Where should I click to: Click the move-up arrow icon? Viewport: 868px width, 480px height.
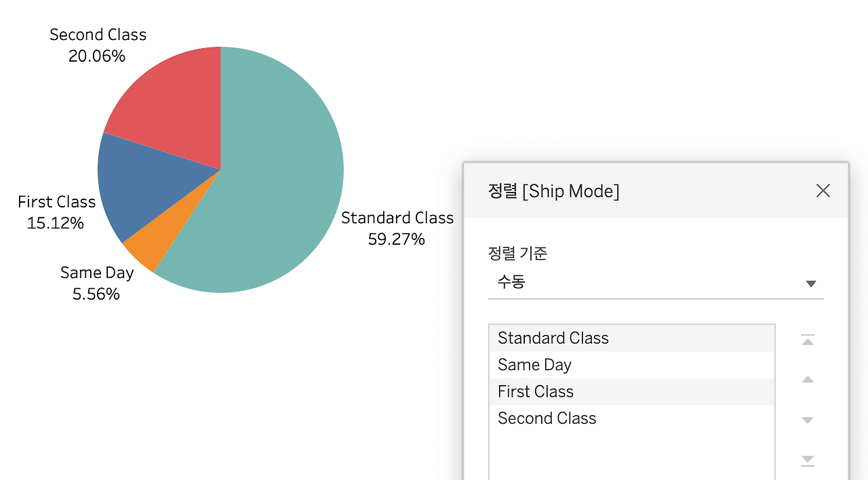[807, 380]
